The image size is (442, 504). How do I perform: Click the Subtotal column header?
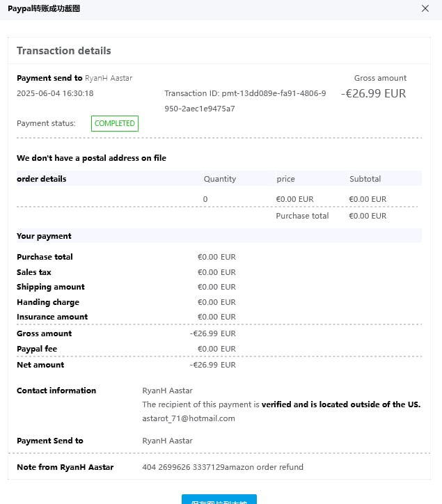coord(365,179)
